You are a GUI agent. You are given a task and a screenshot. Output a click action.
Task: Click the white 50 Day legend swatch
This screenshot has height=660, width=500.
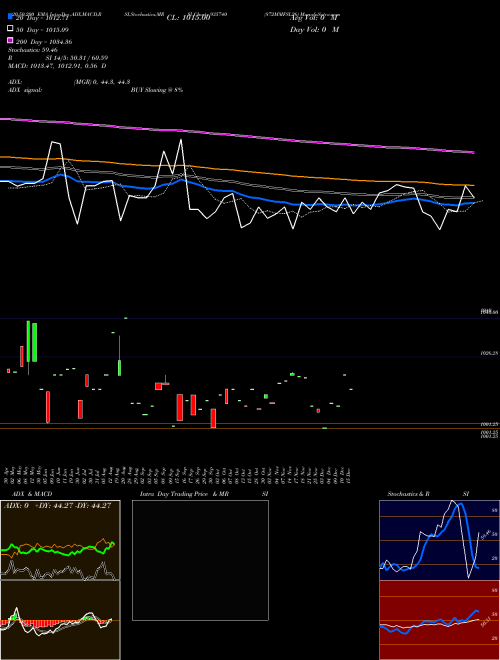[x=10, y=29]
